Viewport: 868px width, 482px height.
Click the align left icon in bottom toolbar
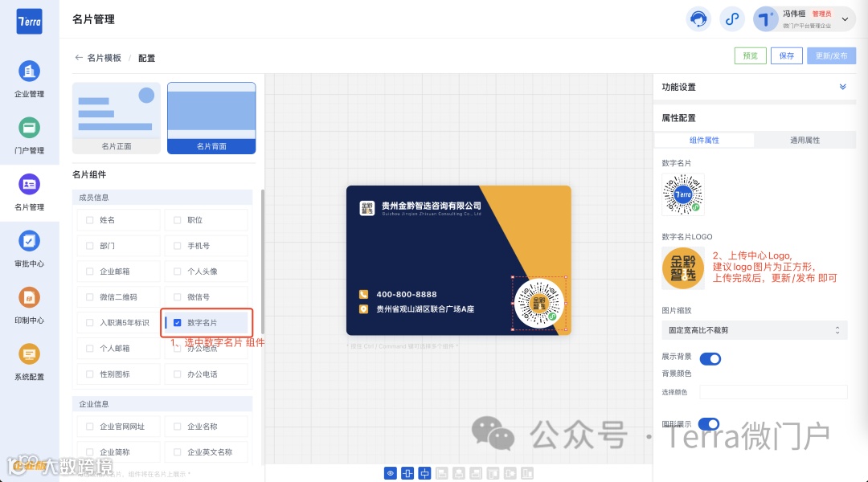point(442,473)
